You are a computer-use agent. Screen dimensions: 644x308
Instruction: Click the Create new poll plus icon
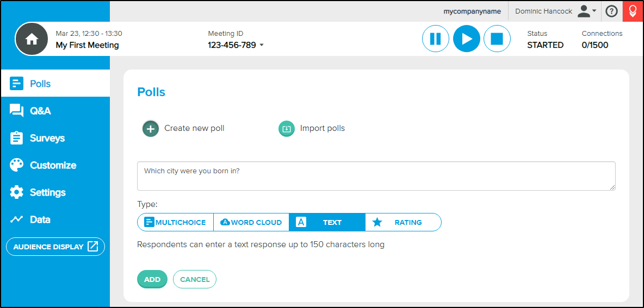pos(151,129)
